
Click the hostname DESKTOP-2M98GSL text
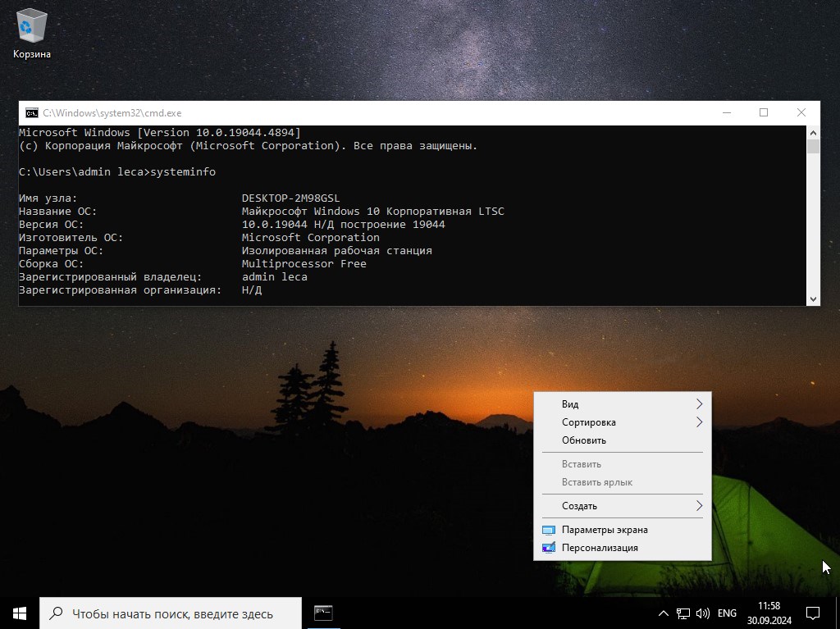[x=290, y=198]
